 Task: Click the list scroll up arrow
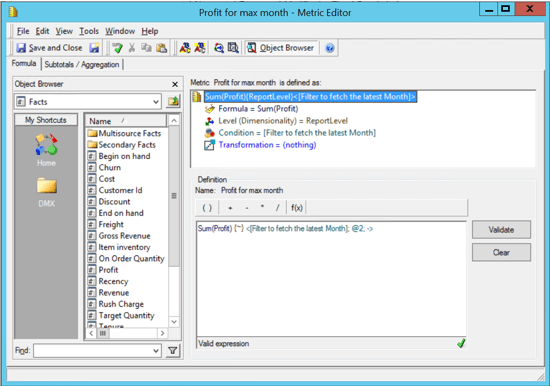pyautogui.click(x=174, y=121)
